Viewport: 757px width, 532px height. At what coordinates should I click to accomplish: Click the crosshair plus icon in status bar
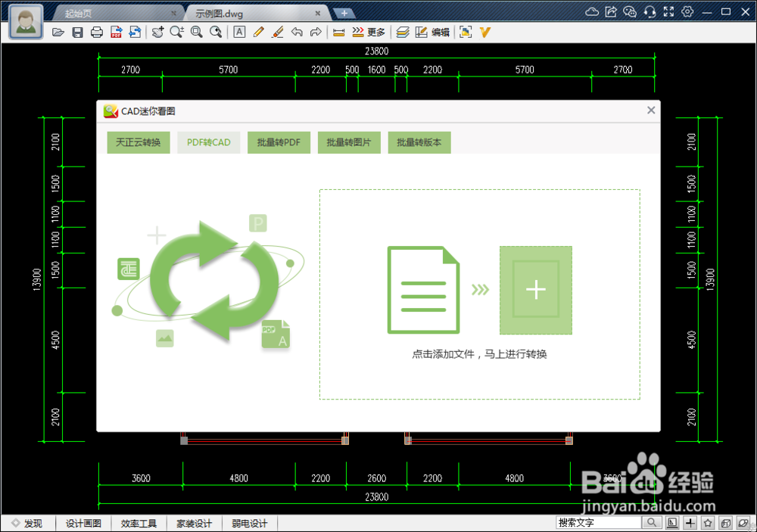(690, 522)
